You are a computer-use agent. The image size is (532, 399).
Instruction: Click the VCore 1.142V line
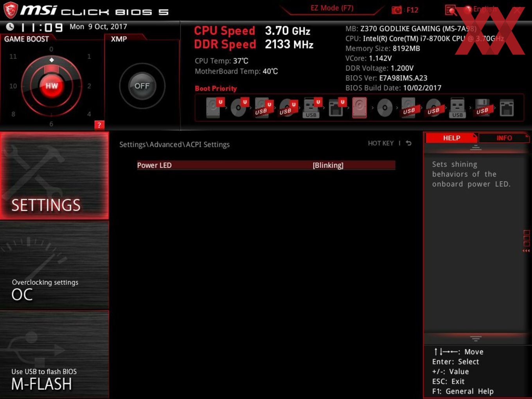[x=368, y=58]
